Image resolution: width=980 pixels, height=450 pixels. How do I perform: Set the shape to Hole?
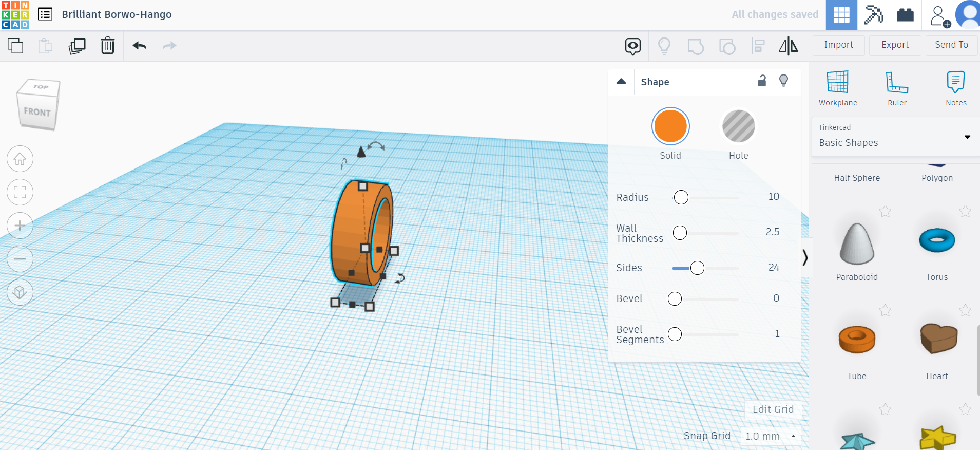click(x=739, y=126)
